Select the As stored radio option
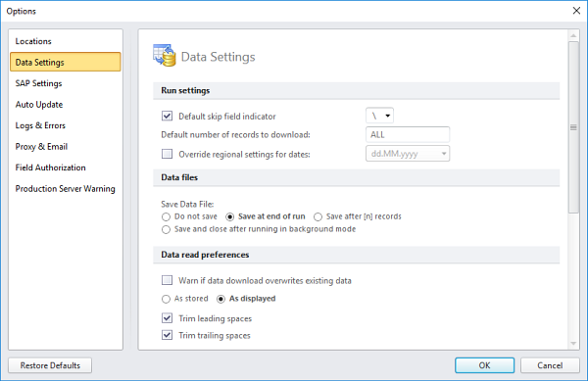The image size is (588, 381). [166, 299]
